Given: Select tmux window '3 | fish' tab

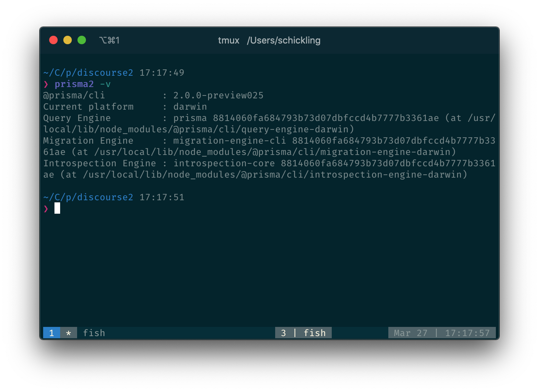Looking at the screenshot, I should coord(303,333).
